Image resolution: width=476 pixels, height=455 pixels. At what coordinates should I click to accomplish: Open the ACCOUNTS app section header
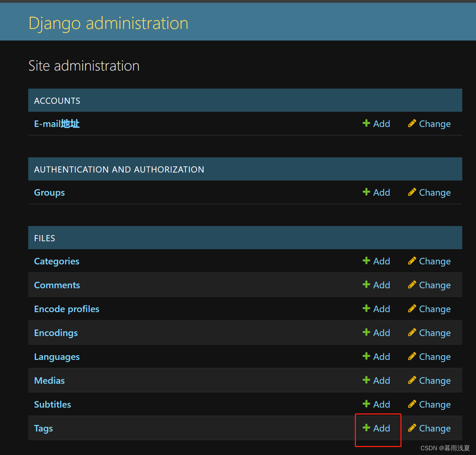[57, 101]
